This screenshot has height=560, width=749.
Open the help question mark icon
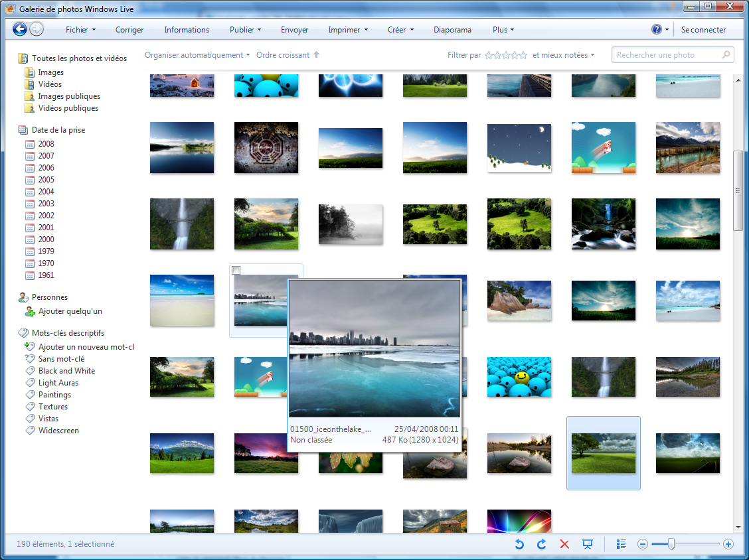tap(657, 29)
